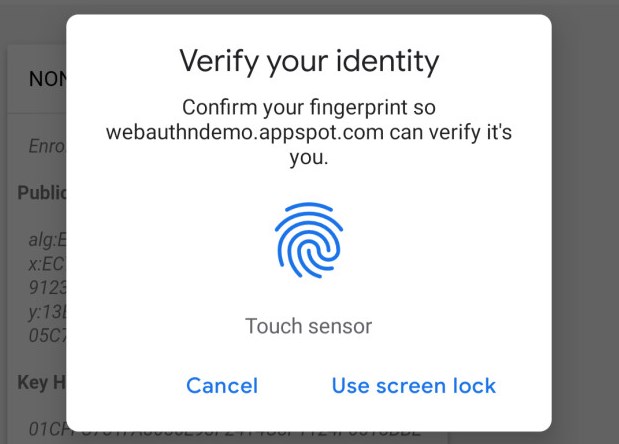
Task: Click the bold "Public" label behind dialog
Action: 42,192
